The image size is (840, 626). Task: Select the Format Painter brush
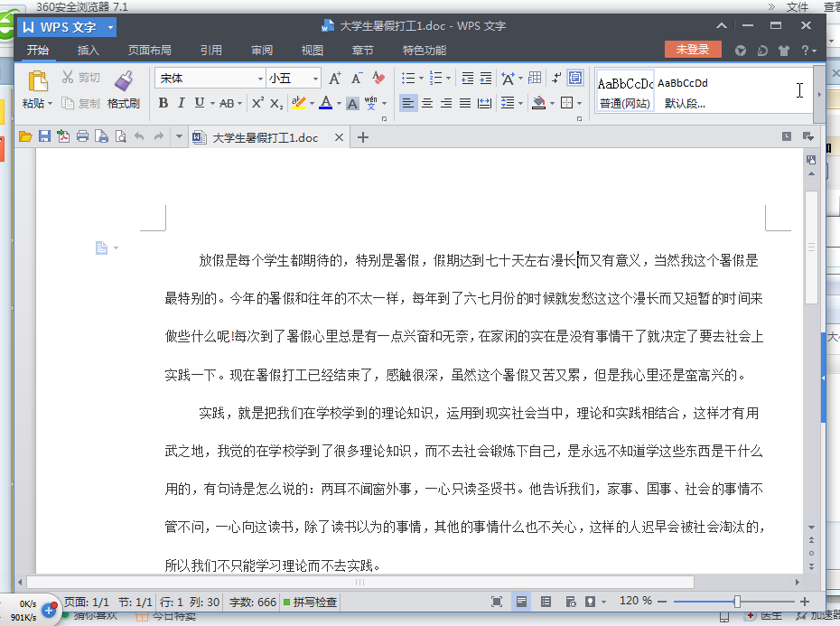click(x=124, y=81)
